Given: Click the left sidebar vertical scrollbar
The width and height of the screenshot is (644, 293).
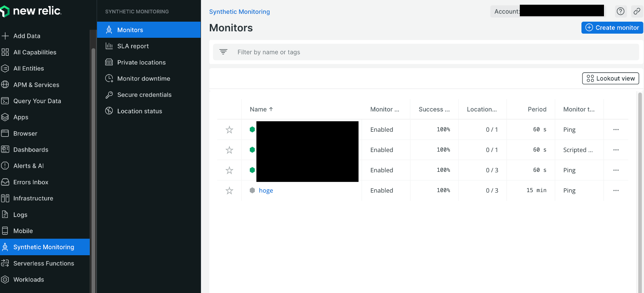Looking at the screenshot, I should pyautogui.click(x=94, y=170).
